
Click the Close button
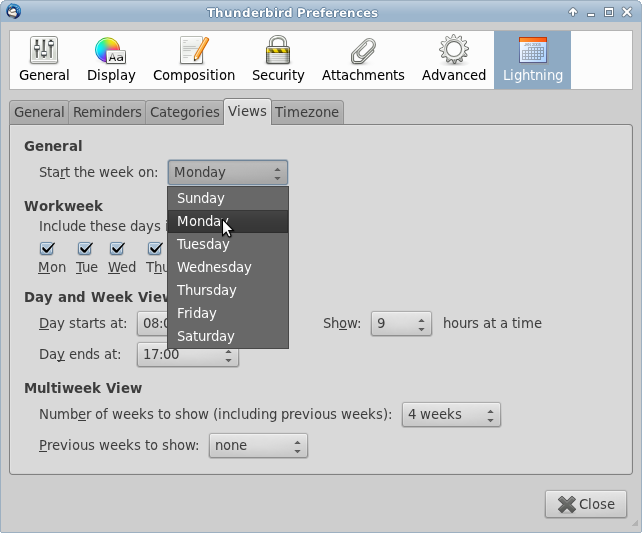point(585,504)
